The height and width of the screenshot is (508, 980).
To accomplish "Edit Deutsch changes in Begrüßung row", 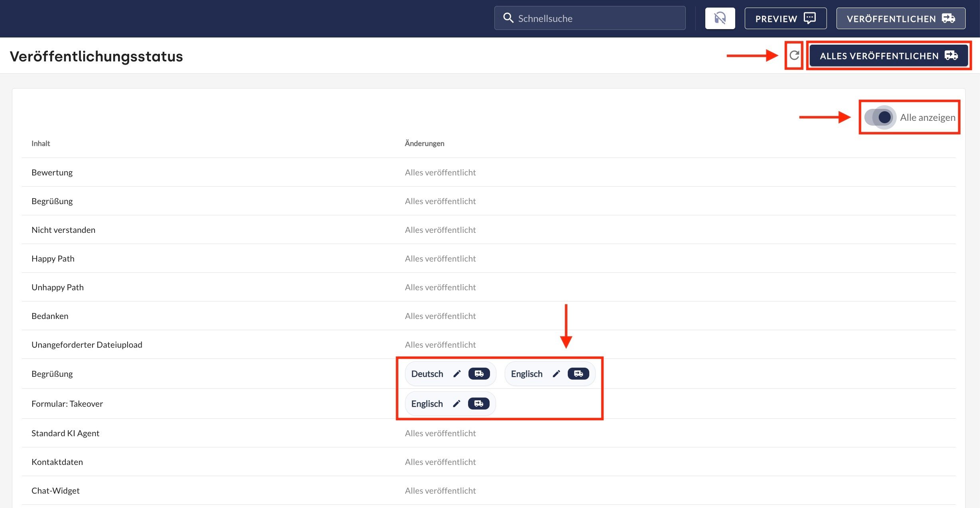I will pos(457,374).
